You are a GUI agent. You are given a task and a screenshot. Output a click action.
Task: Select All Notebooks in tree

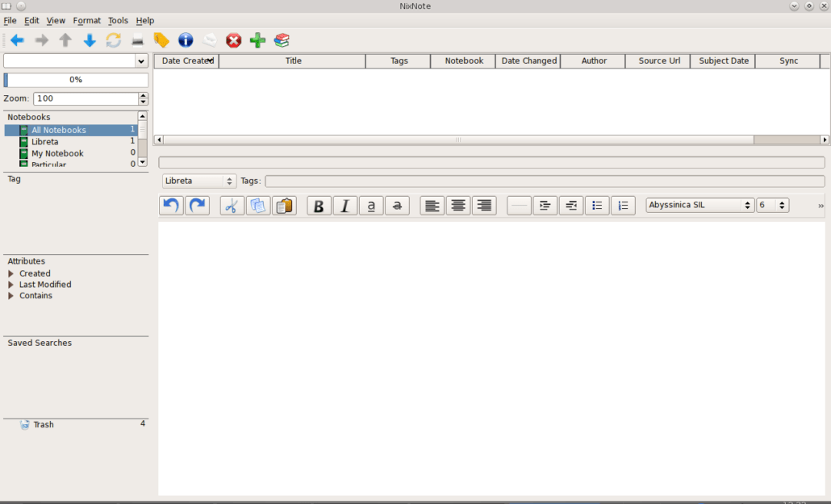(70, 130)
